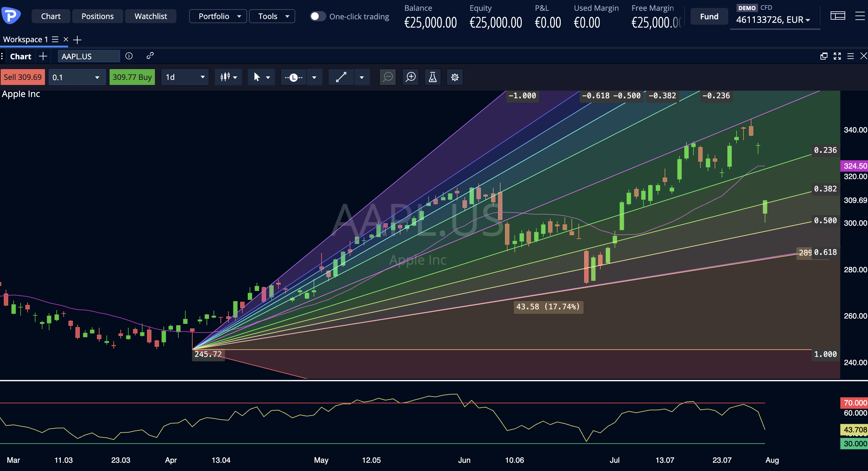Select the Fibonacci fan 245.72 origin label
The width and height of the screenshot is (868, 471).
coord(208,354)
